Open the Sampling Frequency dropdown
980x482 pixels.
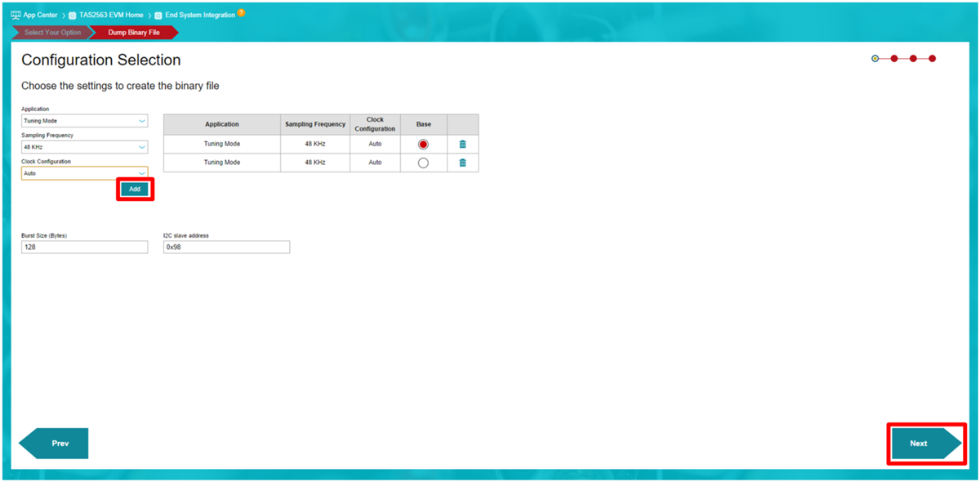[85, 147]
